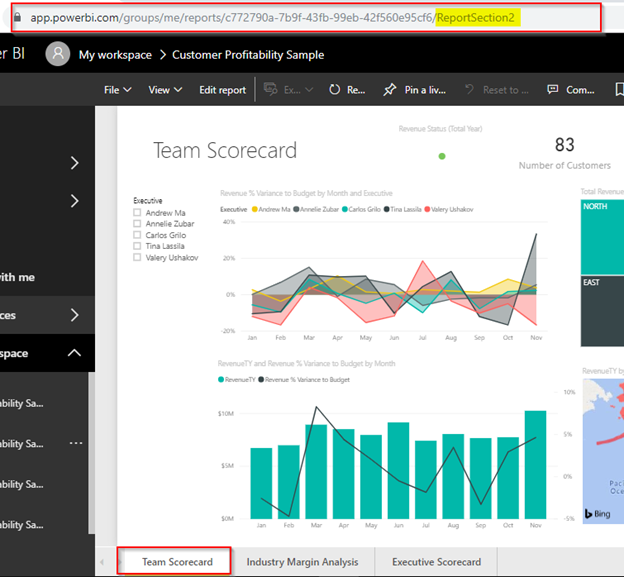
Task: Click Tina Lassila dark legend swatch
Action: 386,209
